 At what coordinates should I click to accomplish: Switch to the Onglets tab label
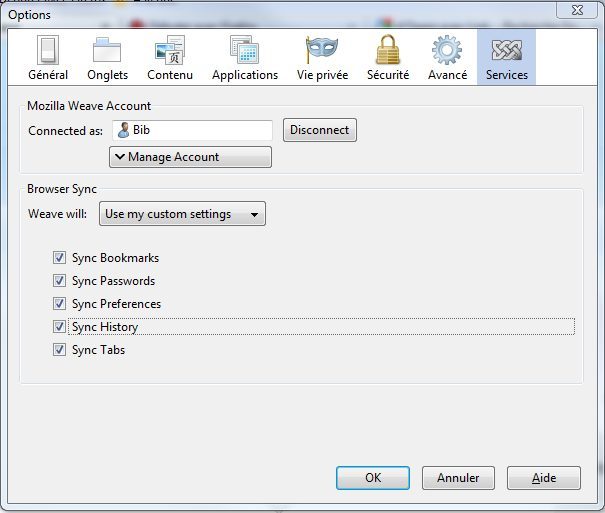tap(107, 75)
